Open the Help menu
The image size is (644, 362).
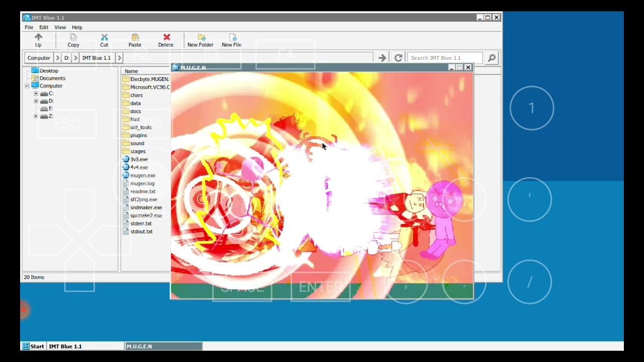(77, 27)
